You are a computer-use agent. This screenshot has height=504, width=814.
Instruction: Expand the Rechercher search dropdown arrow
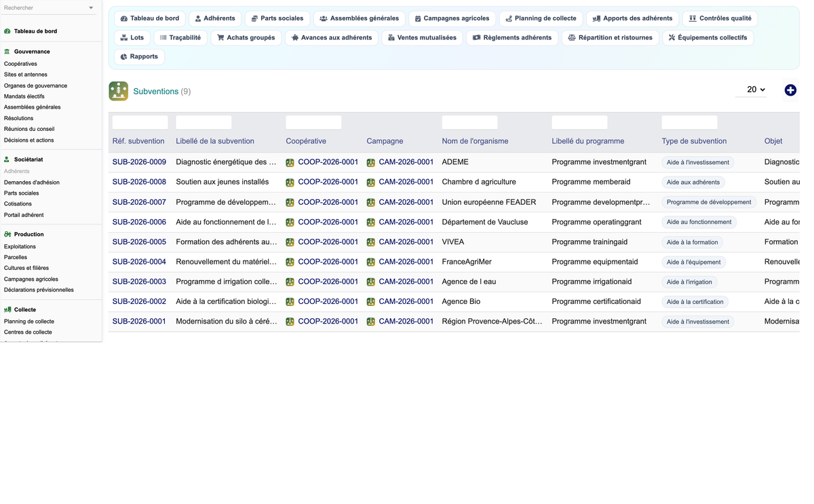[91, 8]
